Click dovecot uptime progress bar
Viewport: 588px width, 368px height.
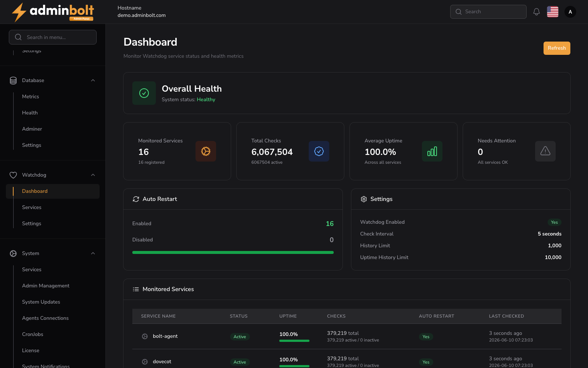pyautogui.click(x=294, y=366)
